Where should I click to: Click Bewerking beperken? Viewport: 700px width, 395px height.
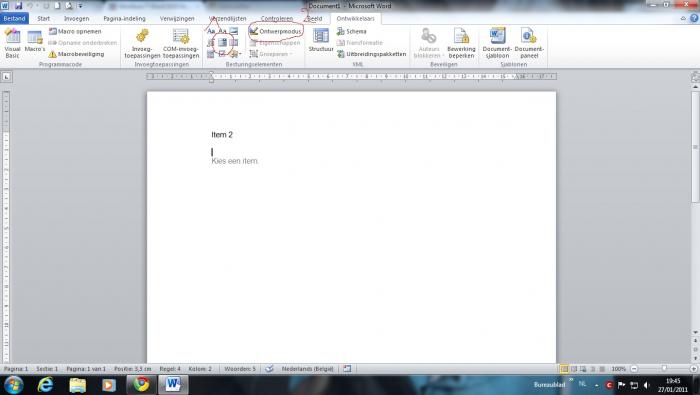point(461,43)
